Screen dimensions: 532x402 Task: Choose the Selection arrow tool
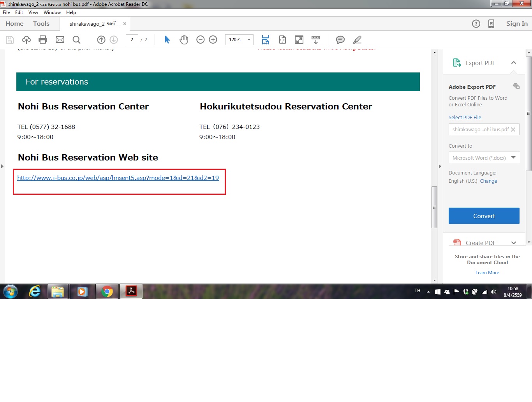(x=167, y=40)
